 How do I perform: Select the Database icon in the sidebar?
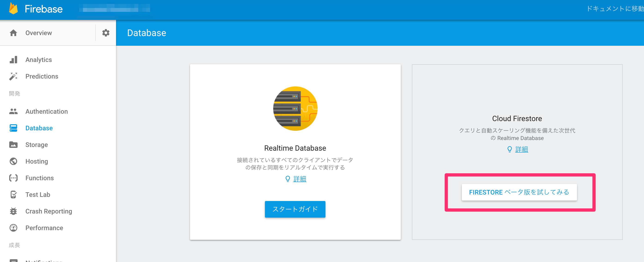pyautogui.click(x=13, y=128)
